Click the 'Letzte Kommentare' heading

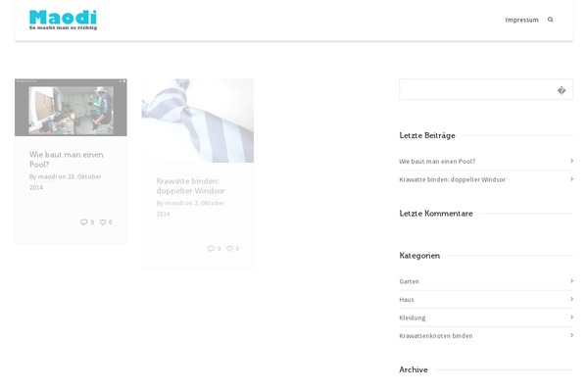pyautogui.click(x=436, y=214)
